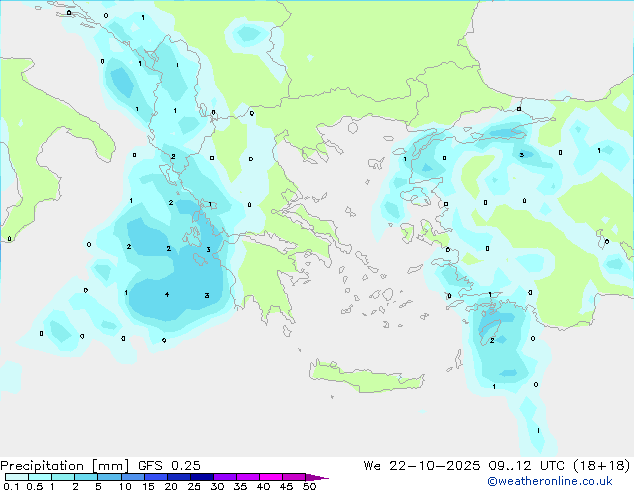The height and width of the screenshot is (490, 634).
Task: Select the above-50 mm arrow legend tip
Action: pos(317,477)
